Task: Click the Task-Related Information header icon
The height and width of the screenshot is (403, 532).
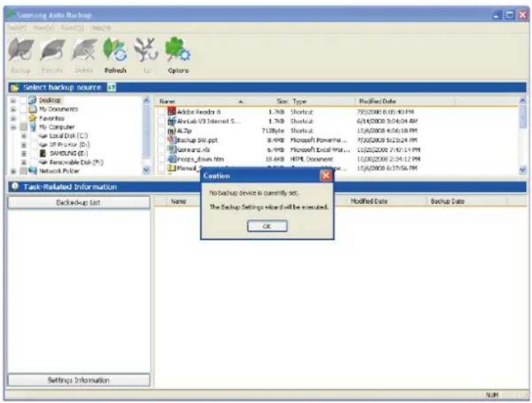Action: tap(15, 186)
